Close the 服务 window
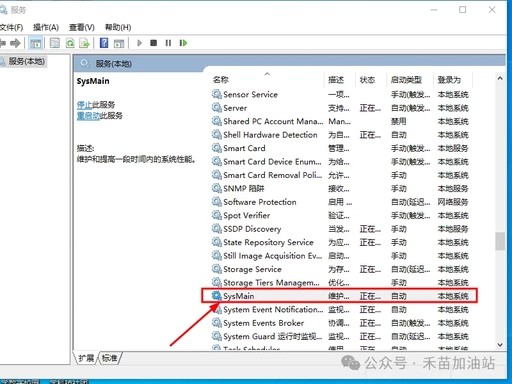Viewport: 512px width, 384px height. click(492, 10)
